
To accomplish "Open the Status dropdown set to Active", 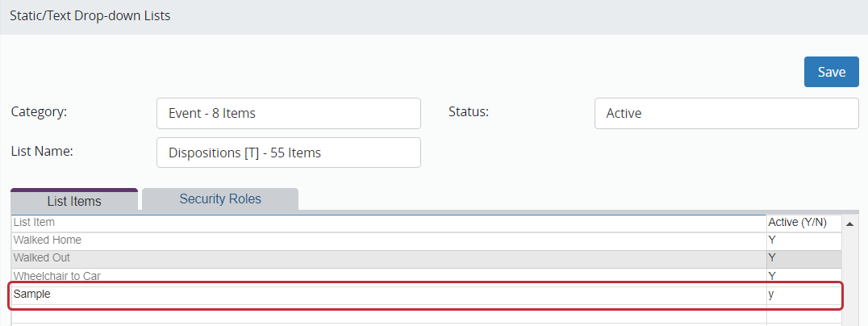I will click(726, 113).
